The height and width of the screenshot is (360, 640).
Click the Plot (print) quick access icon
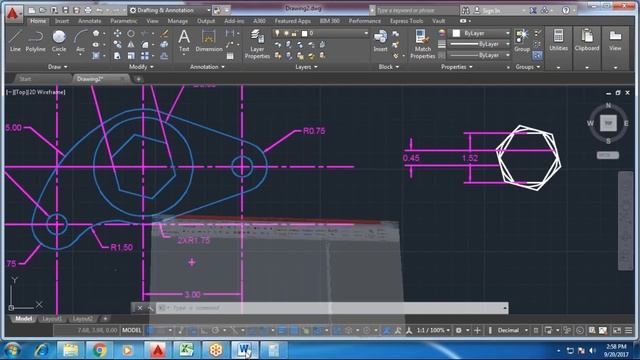pos(87,10)
